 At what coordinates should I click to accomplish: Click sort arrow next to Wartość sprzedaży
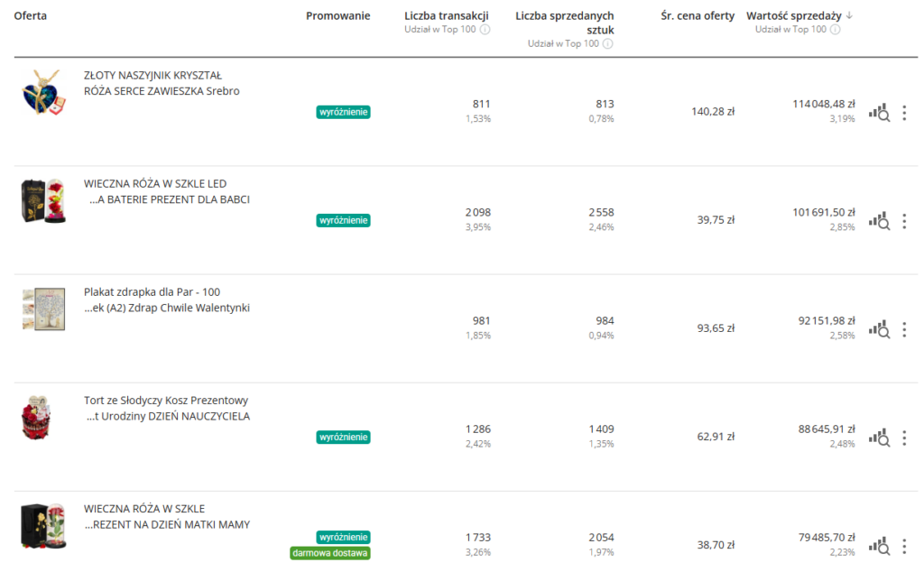tap(849, 16)
